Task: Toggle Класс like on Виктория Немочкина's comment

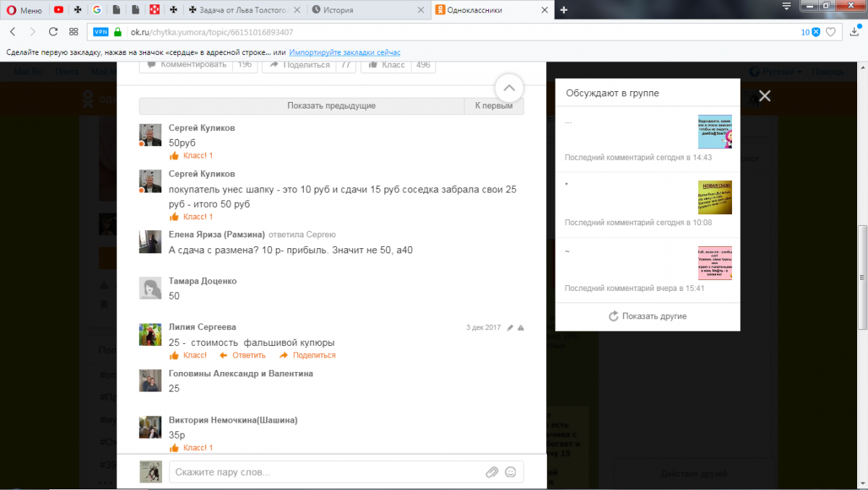Action: (x=191, y=448)
